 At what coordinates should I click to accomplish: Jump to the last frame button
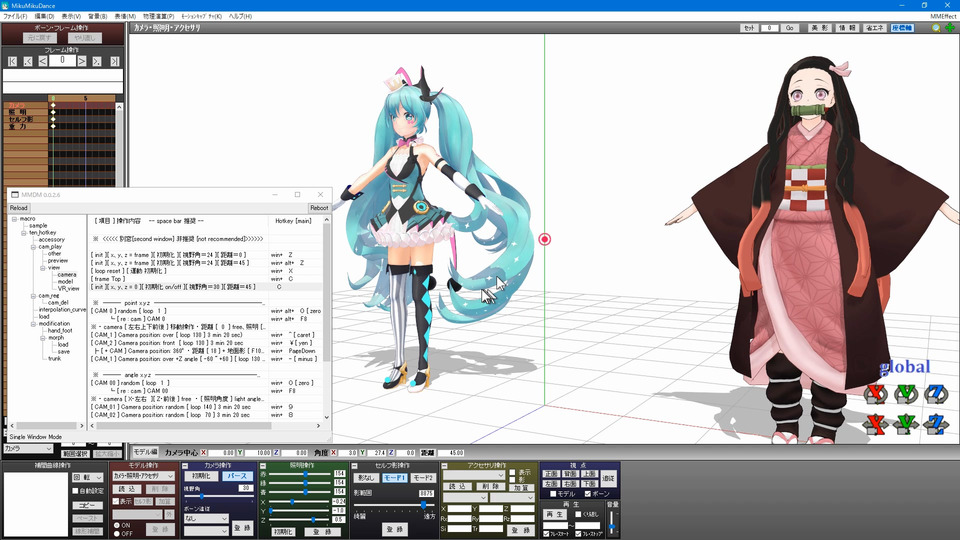pos(114,61)
